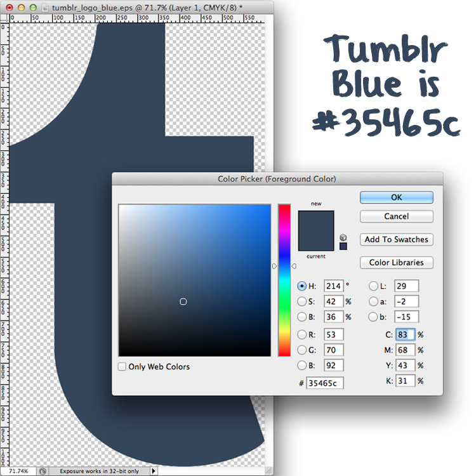Click the Lab b field -15
The width and height of the screenshot is (476, 476).
[x=406, y=317]
